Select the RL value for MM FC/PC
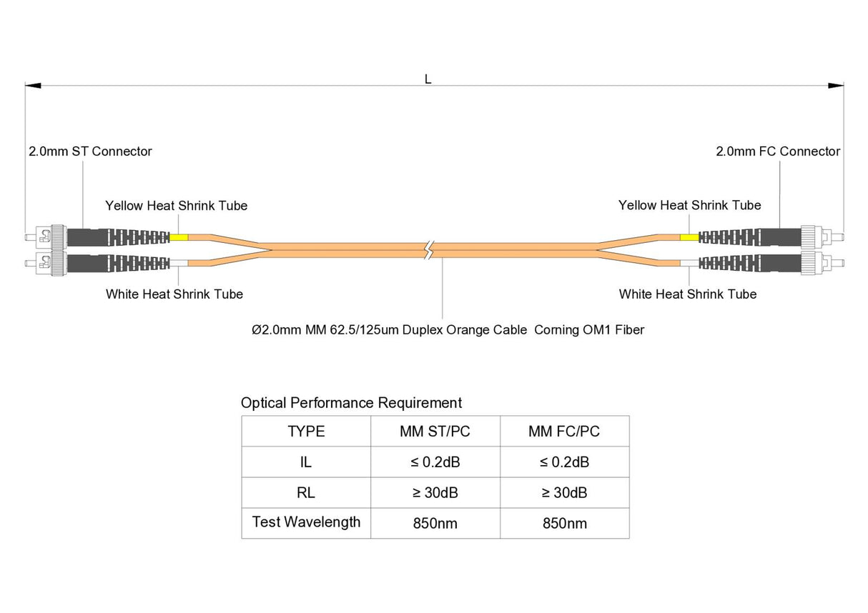Viewport: 868px width, 613px height. [x=564, y=493]
